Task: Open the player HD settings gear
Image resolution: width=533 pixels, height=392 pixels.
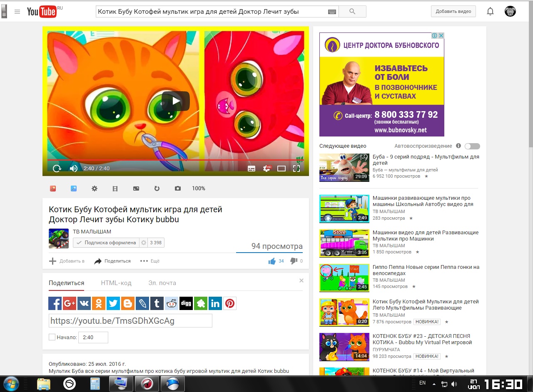Action: tap(267, 169)
